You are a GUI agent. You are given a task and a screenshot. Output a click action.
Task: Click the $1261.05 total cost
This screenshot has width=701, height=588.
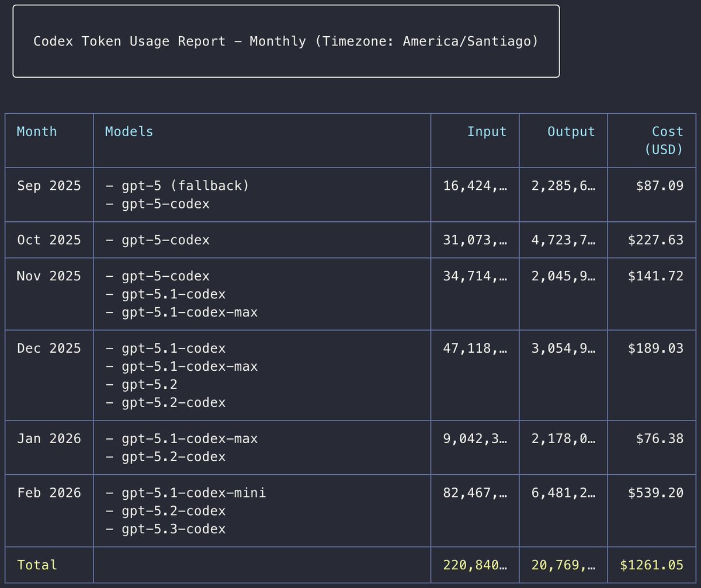pyautogui.click(x=652, y=565)
